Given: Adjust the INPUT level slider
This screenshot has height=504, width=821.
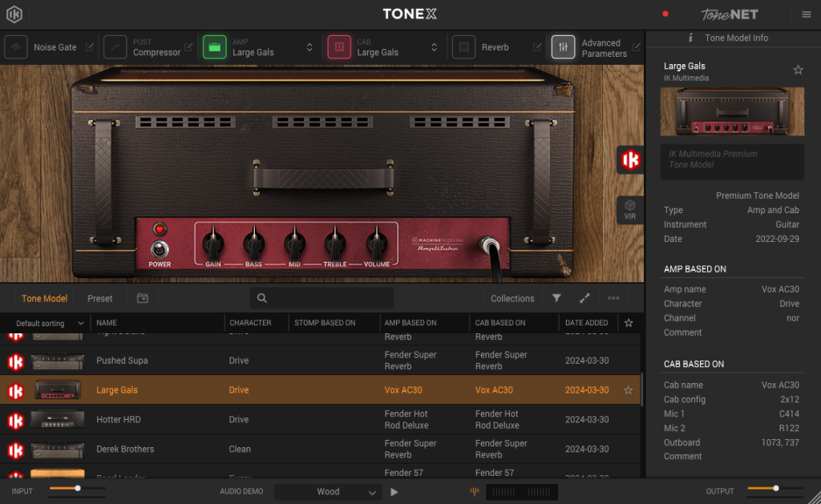Looking at the screenshot, I should click(x=78, y=488).
